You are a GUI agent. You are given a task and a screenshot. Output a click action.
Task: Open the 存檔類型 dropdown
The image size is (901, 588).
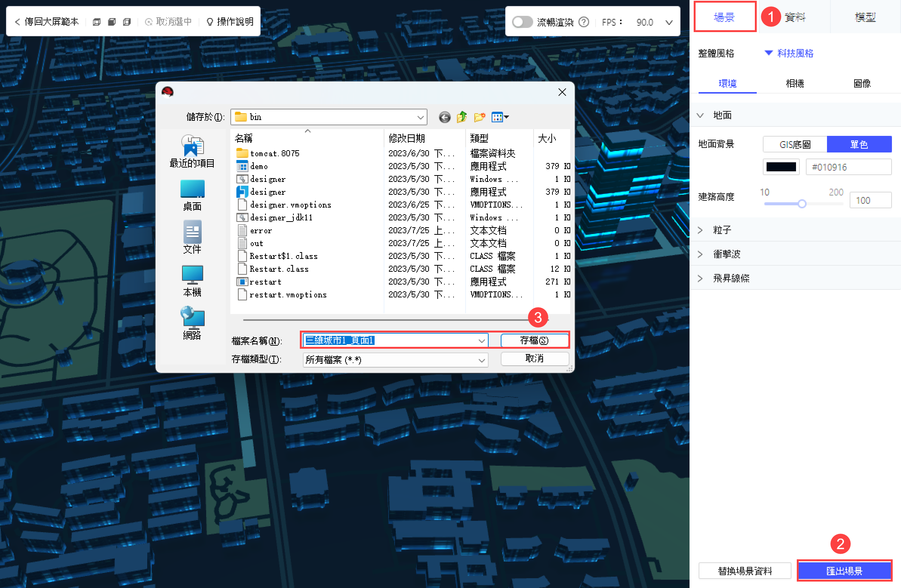(395, 360)
